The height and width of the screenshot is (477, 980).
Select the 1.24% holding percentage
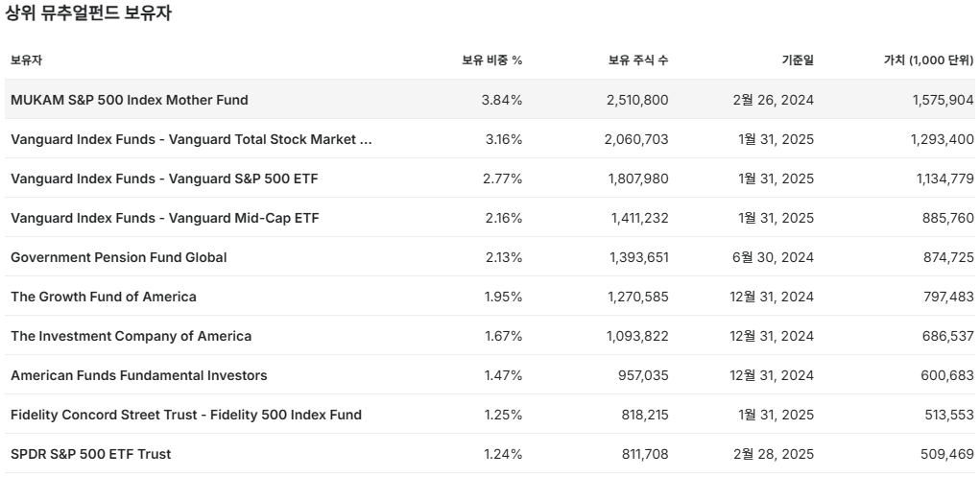click(x=504, y=455)
